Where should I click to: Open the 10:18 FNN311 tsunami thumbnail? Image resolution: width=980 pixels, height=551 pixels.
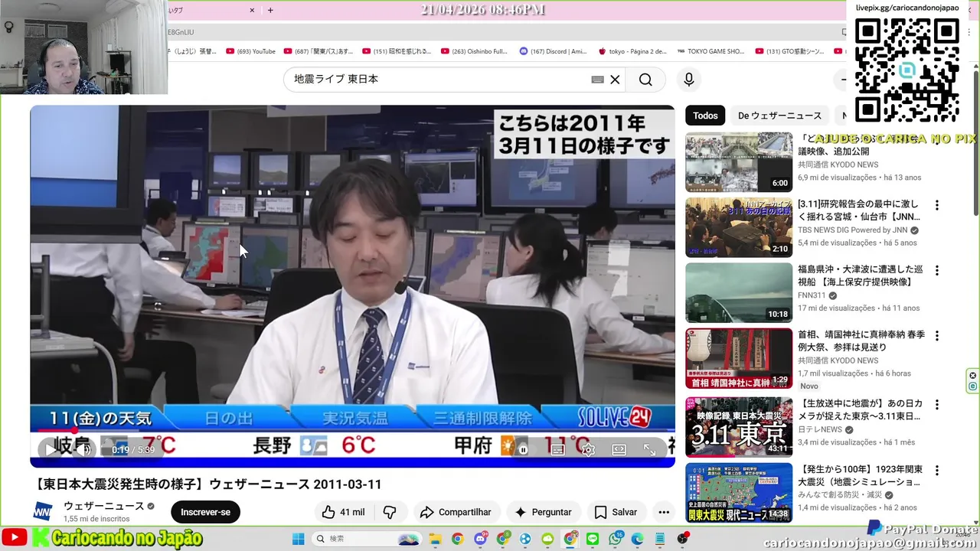pos(739,293)
